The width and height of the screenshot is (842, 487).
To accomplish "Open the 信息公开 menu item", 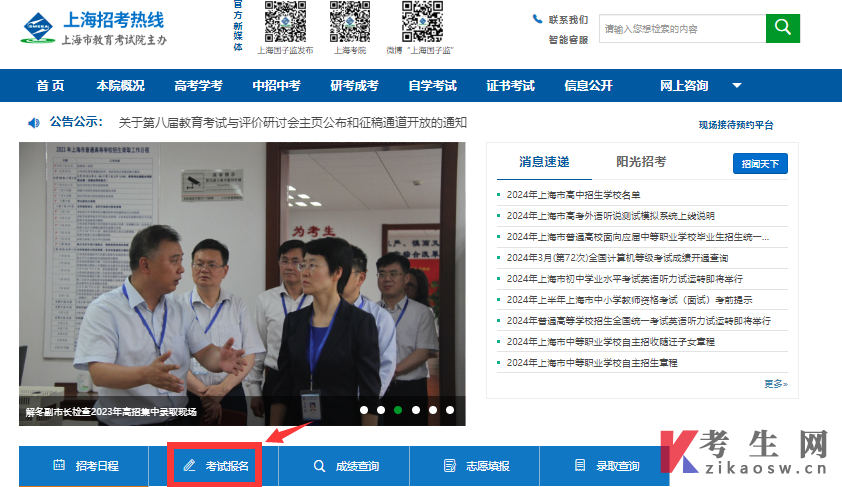I will pyautogui.click(x=589, y=85).
